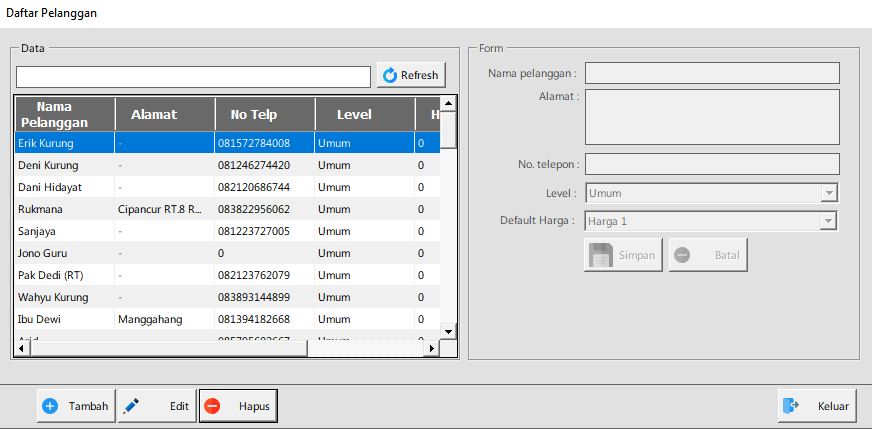Screen dimensions: 872x429
Task: Select the Sanjaya customer row
Action: (x=227, y=231)
